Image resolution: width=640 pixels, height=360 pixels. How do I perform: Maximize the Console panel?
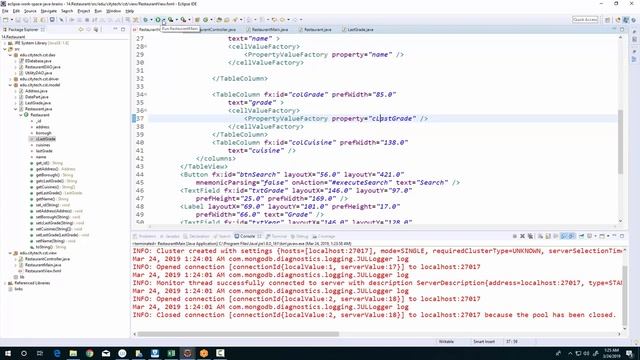[x=622, y=236]
